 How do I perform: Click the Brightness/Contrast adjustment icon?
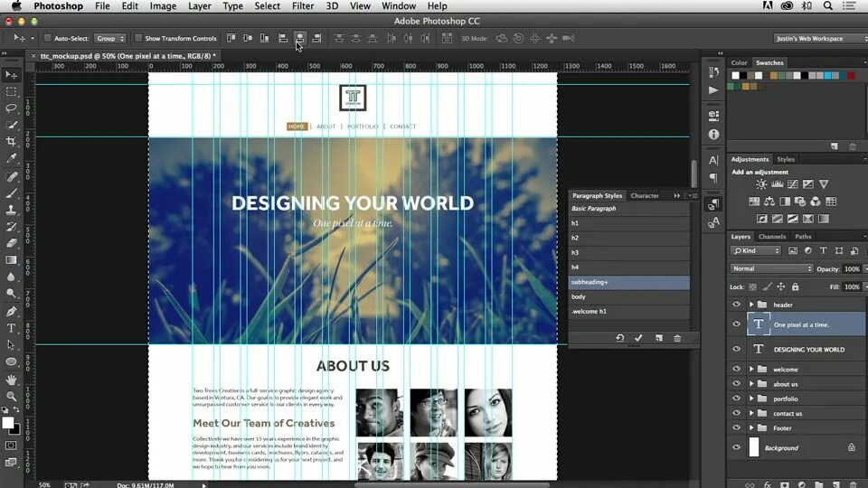pos(761,184)
